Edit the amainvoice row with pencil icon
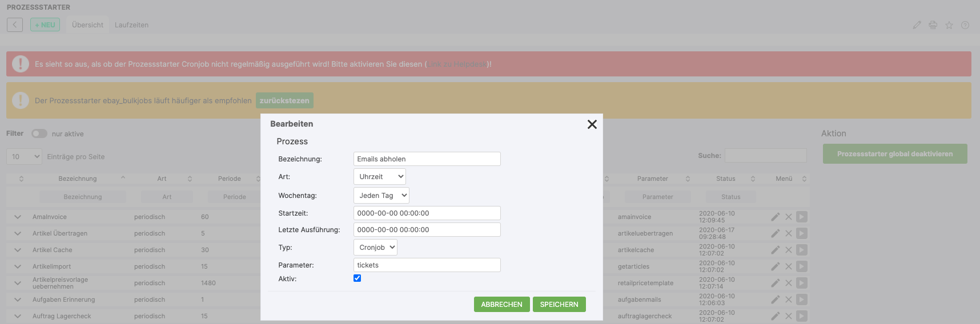The height and width of the screenshot is (324, 980). (775, 217)
